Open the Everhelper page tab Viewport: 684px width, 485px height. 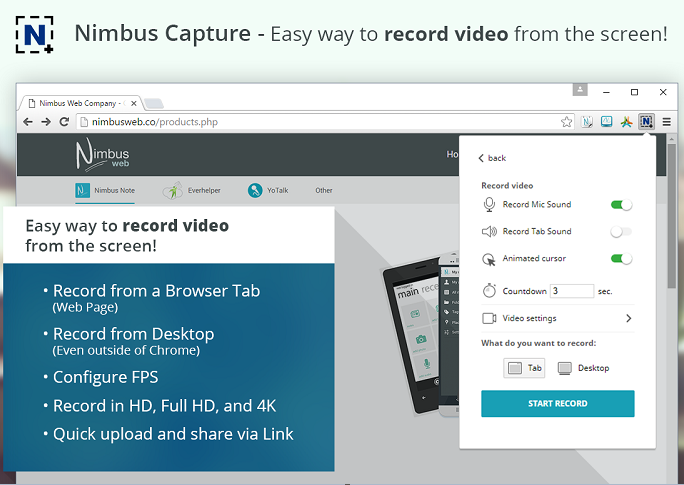coord(192,191)
